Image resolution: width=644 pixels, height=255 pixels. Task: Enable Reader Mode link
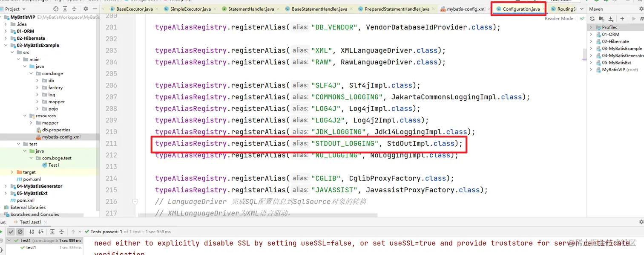(x=559, y=18)
